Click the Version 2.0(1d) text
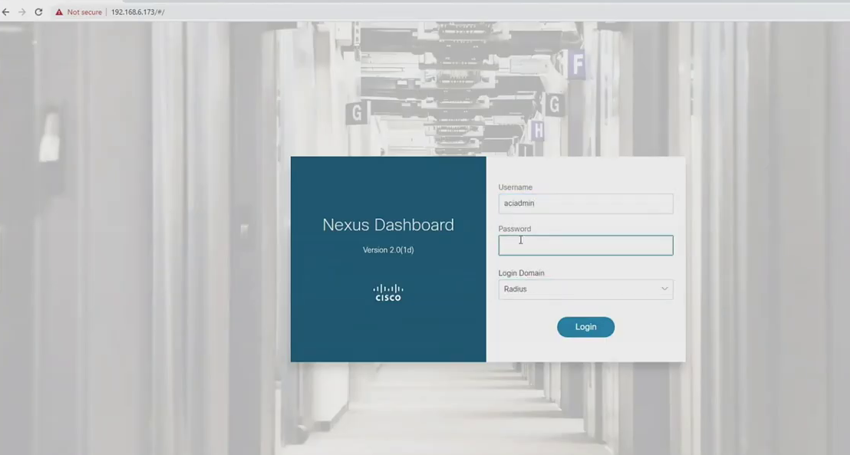The width and height of the screenshot is (850, 455). click(x=388, y=250)
